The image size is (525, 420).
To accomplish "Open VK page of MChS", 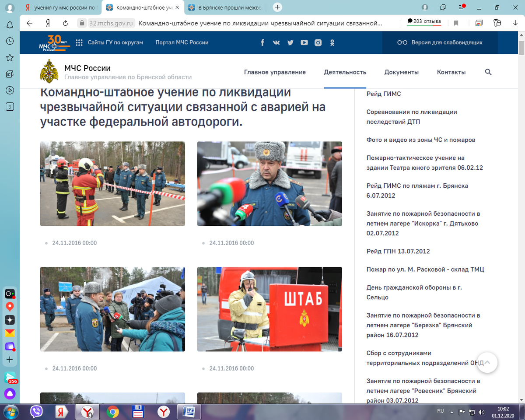I will (276, 42).
